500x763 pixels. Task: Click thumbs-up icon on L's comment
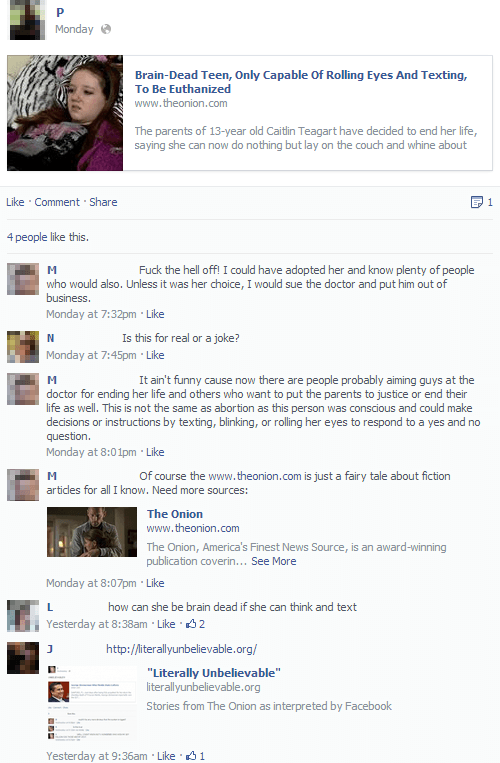tap(191, 624)
